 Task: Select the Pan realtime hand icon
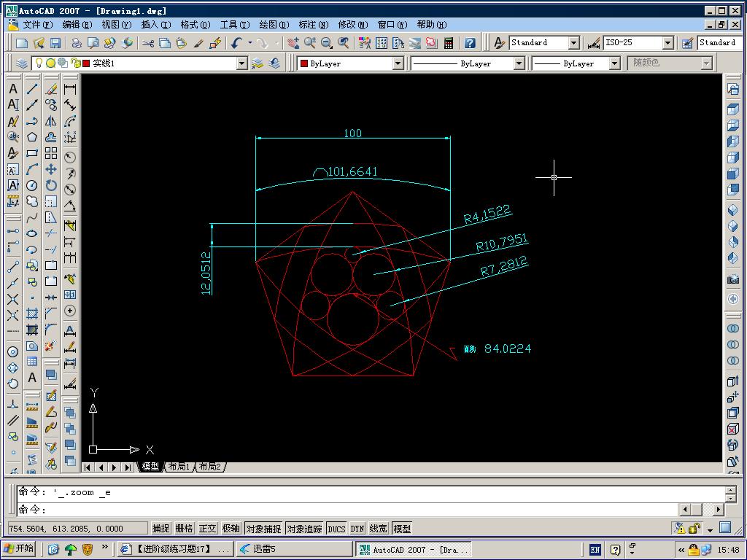(293, 43)
